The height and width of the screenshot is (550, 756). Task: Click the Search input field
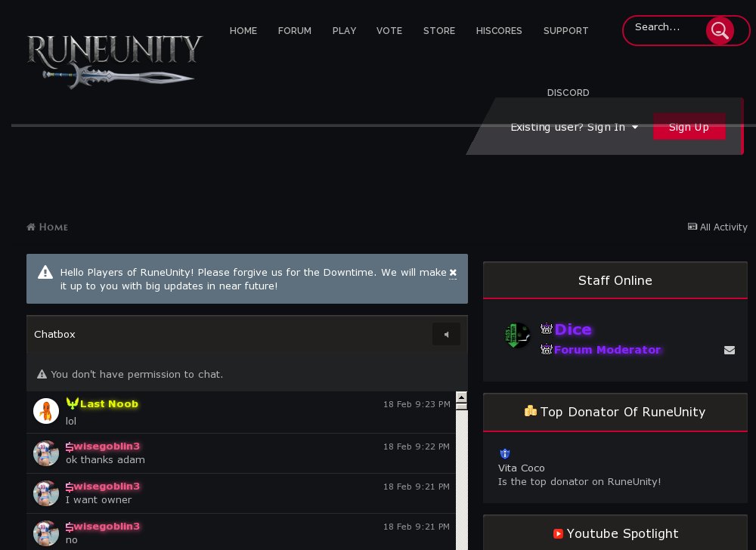tap(665, 27)
